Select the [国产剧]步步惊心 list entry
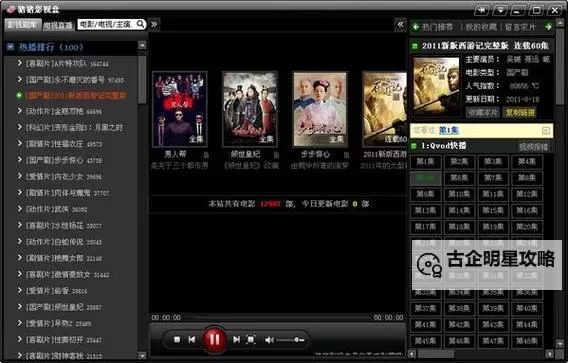The width and height of the screenshot is (568, 363). pyautogui.click(x=64, y=160)
